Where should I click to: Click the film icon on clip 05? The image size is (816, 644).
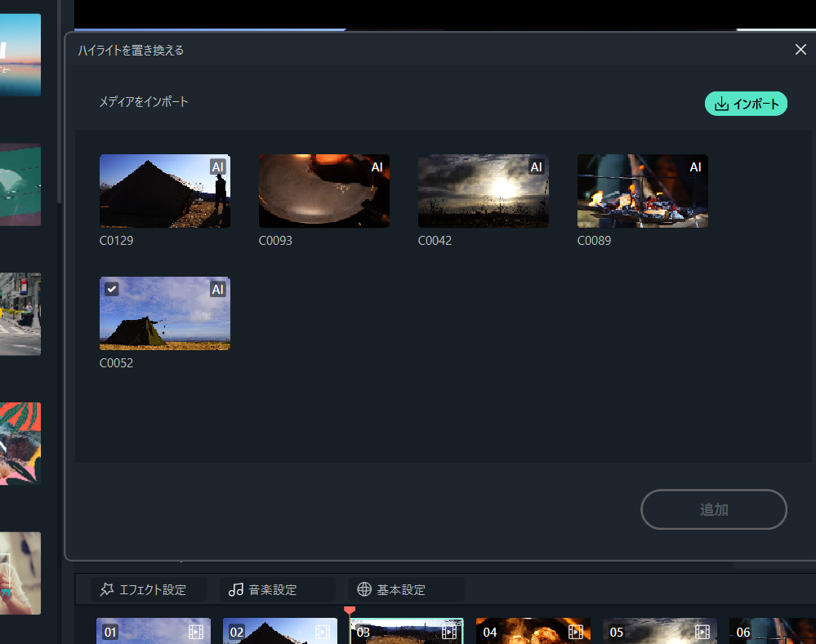click(x=702, y=632)
